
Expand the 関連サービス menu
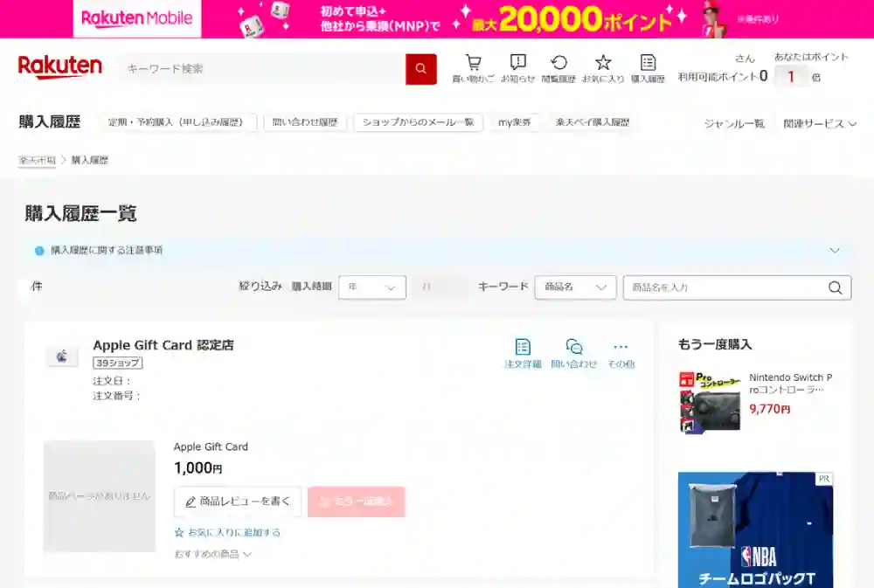(820, 124)
